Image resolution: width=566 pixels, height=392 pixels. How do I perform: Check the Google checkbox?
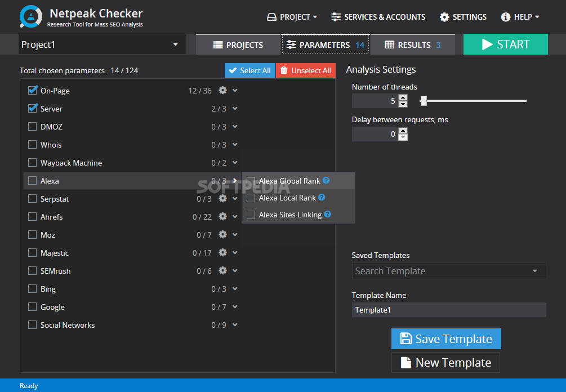[x=33, y=307]
